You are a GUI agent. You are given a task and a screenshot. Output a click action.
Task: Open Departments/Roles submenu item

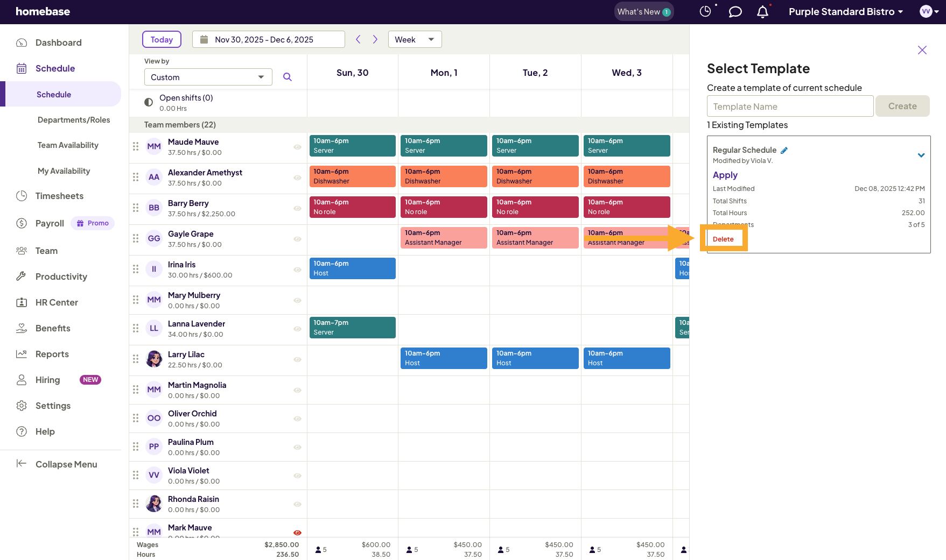click(x=74, y=120)
